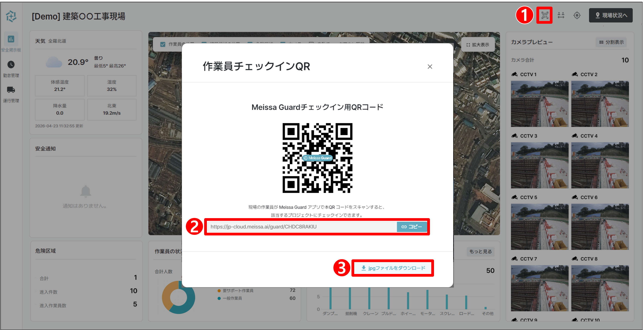Toggle the 作業員の位置 map checkbox
This screenshot has width=644, height=330.
coord(163,44)
